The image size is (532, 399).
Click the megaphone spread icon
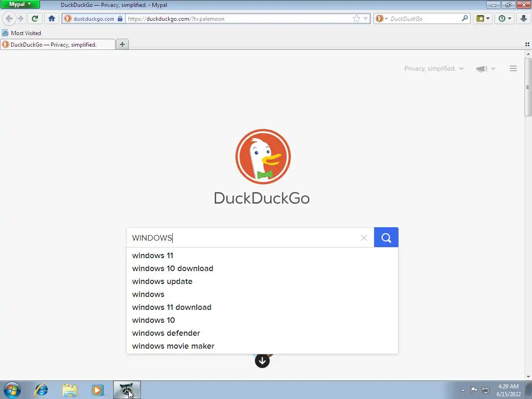pyautogui.click(x=482, y=69)
